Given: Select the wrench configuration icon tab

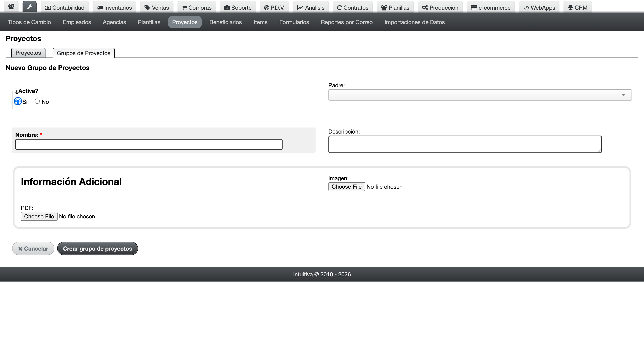Looking at the screenshot, I should (30, 7).
